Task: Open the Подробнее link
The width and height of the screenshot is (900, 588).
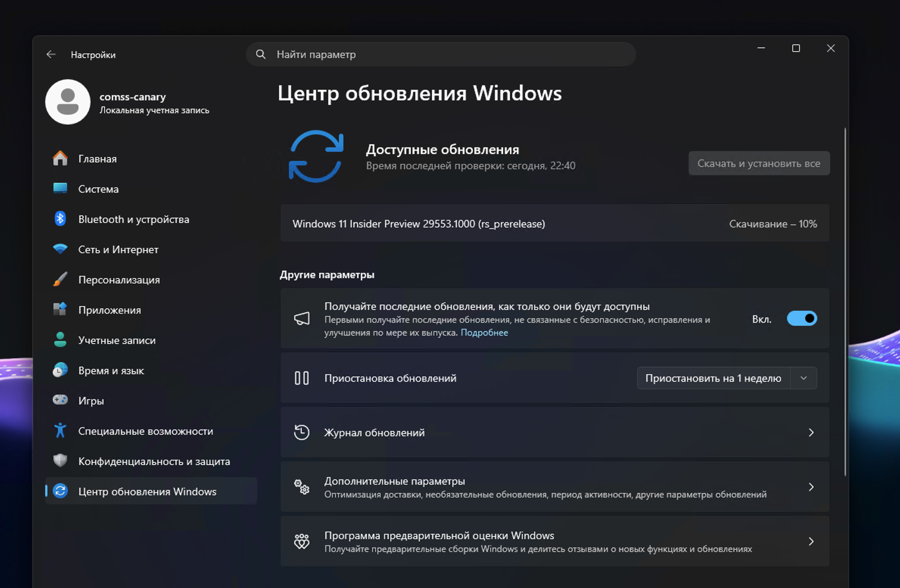Action: (x=484, y=332)
